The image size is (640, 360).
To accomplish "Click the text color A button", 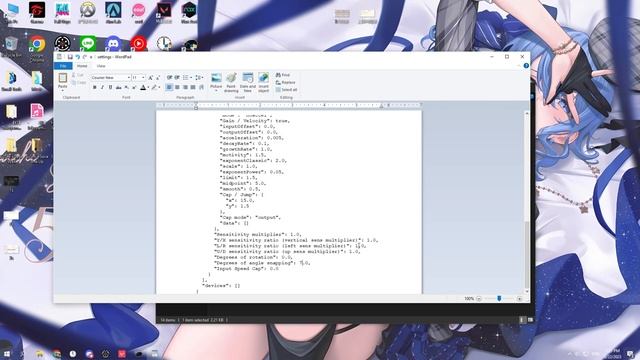I will pyautogui.click(x=143, y=87).
